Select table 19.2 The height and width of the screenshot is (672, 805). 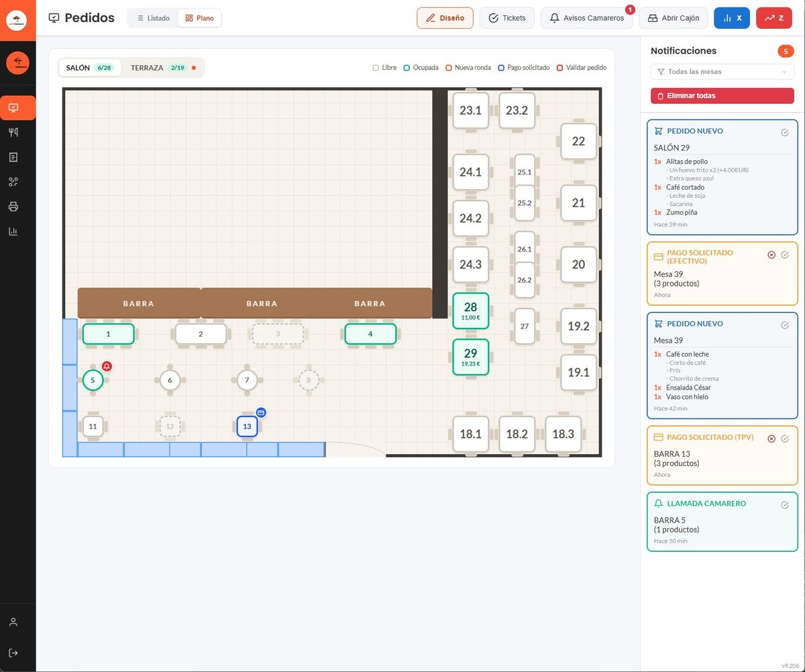pyautogui.click(x=578, y=327)
